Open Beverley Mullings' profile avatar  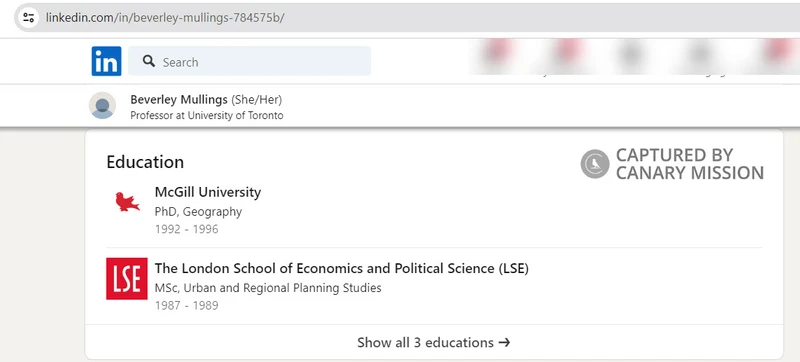(103, 106)
